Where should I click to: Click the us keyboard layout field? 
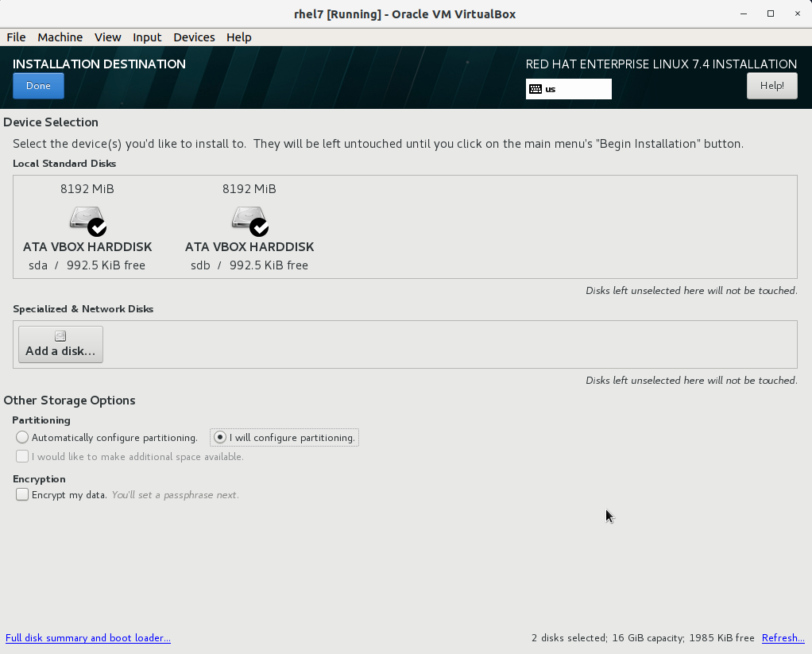569,89
